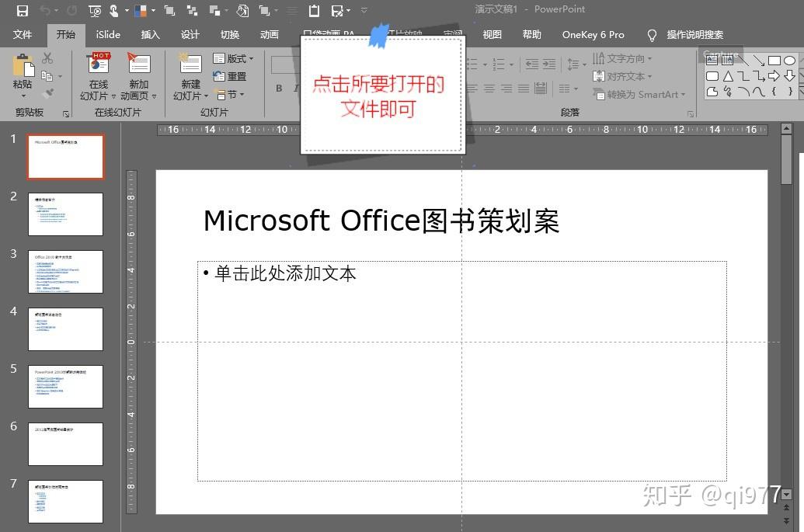This screenshot has width=804, height=532.
Task: Switch to the 视图 view tab
Action: (492, 34)
